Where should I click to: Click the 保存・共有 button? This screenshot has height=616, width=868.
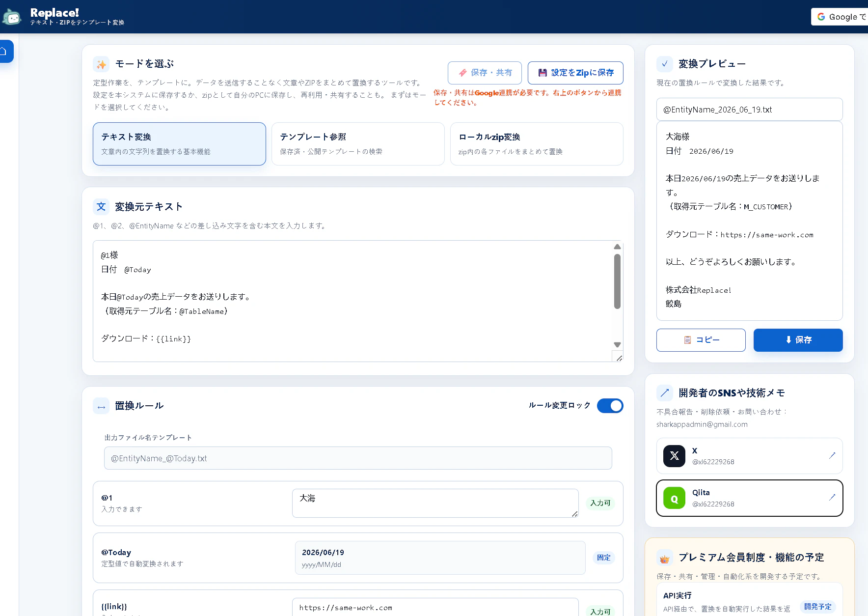coord(485,73)
